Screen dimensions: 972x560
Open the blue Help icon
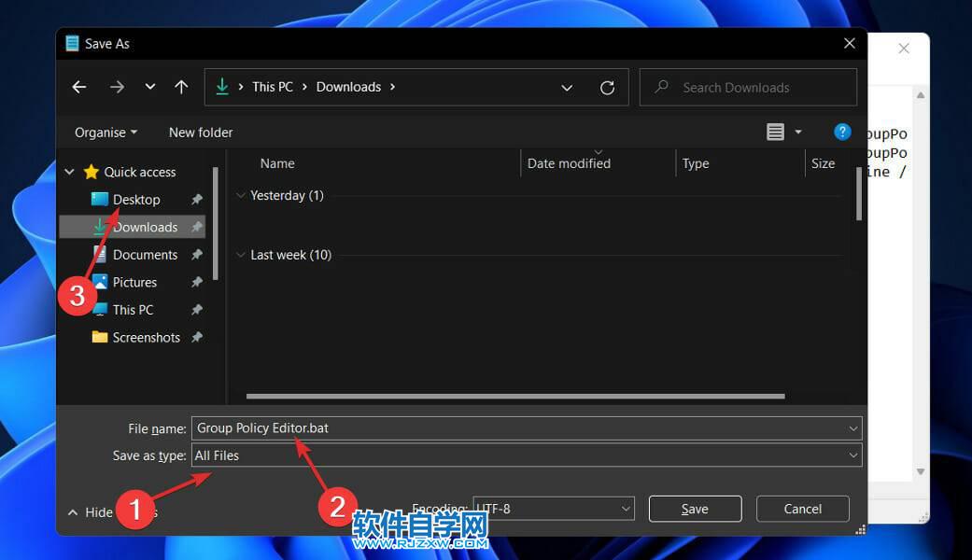click(x=842, y=132)
